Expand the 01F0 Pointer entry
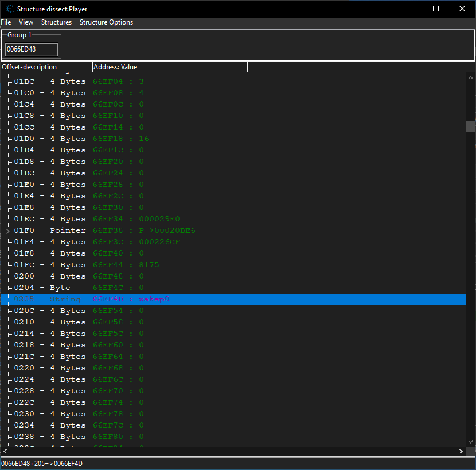The height and width of the screenshot is (470, 476). (x=7, y=230)
